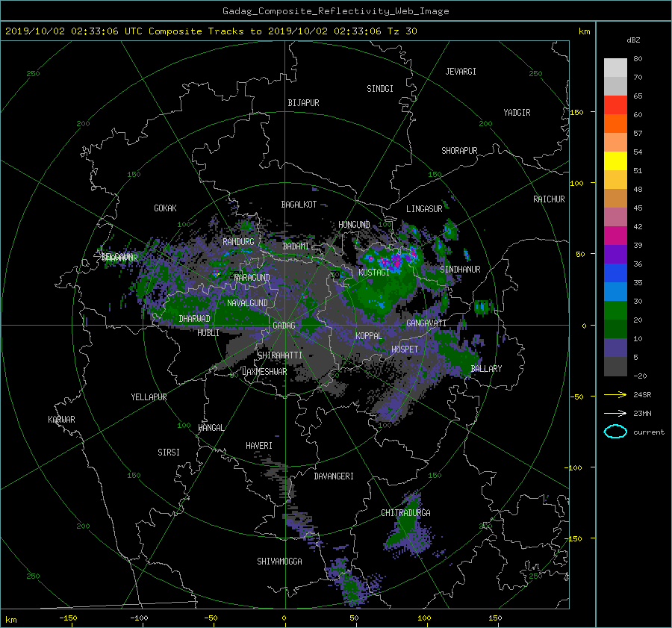The width and height of the screenshot is (672, 628).
Task: Pick the dark orange 57-60 dBZ swatch
Action: point(615,123)
